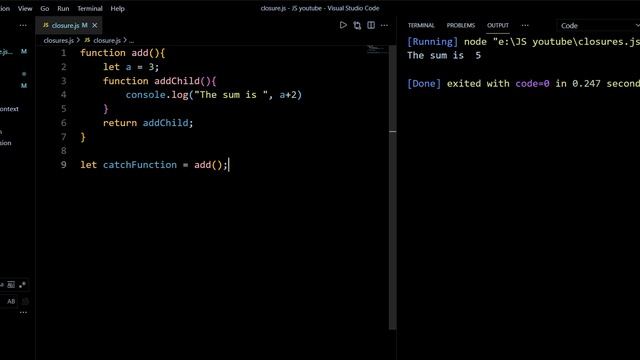Click closure.js file in the breadcrumb
The height and width of the screenshot is (360, 640).
point(107,40)
